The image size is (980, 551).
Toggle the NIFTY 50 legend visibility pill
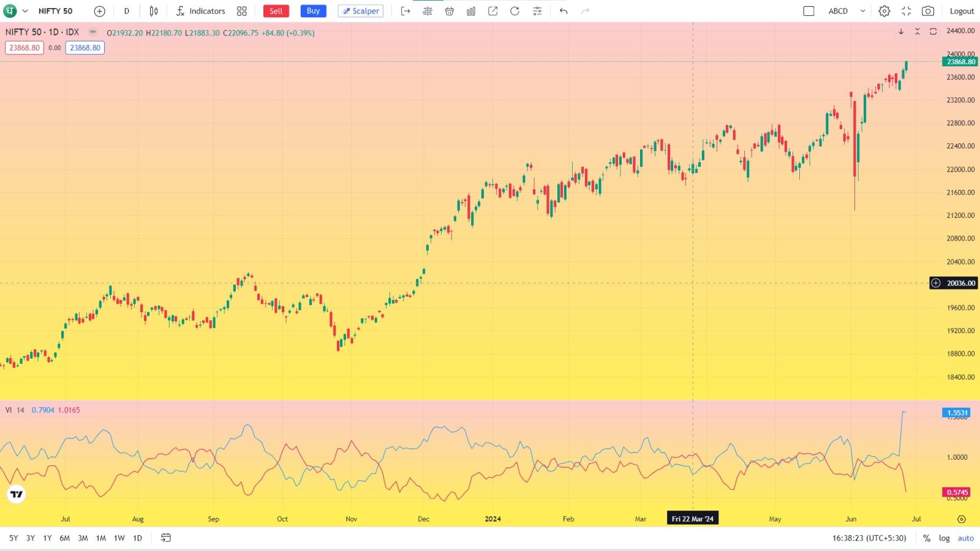click(93, 32)
